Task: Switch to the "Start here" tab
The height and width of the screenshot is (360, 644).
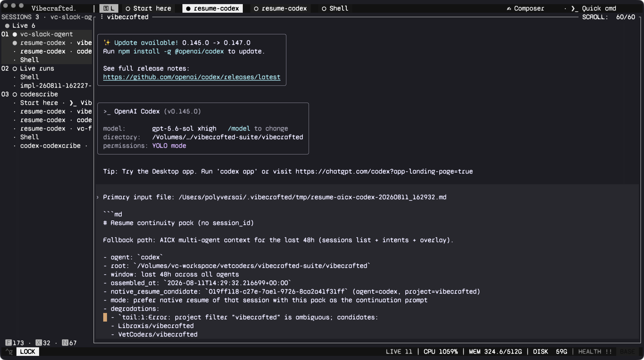Action: 148,9
